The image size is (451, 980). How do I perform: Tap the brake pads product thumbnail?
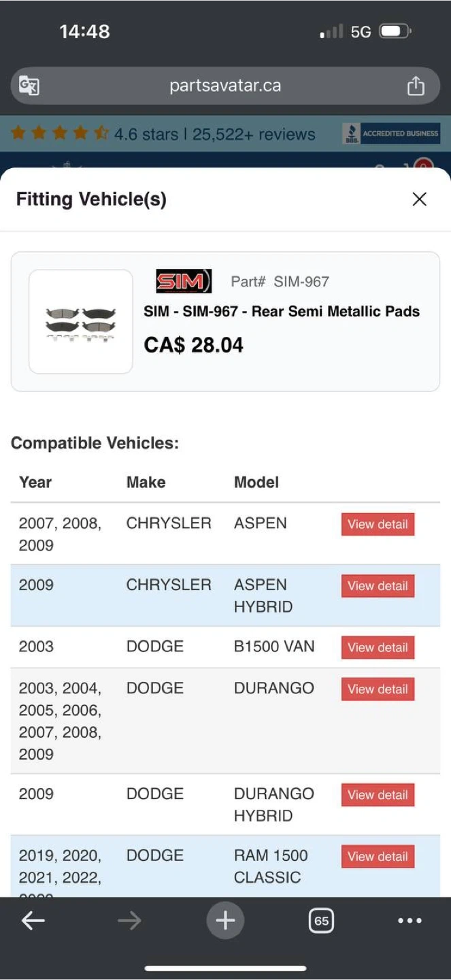[x=81, y=321]
